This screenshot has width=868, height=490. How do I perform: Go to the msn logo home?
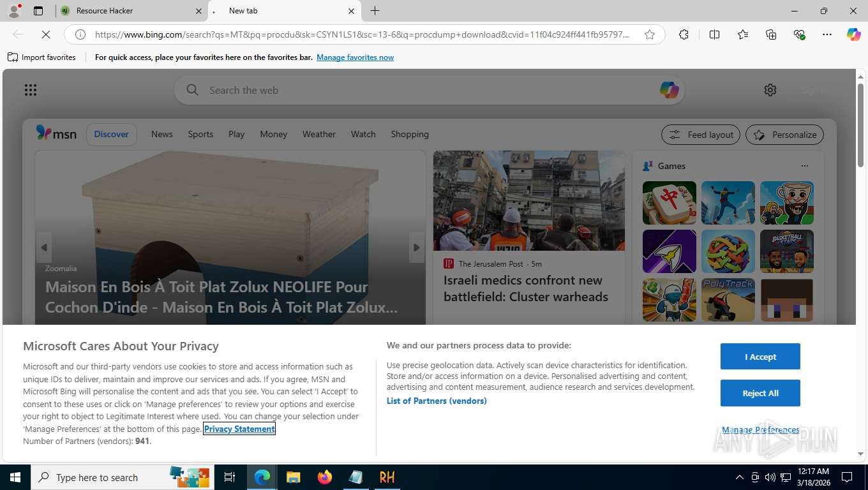click(56, 133)
